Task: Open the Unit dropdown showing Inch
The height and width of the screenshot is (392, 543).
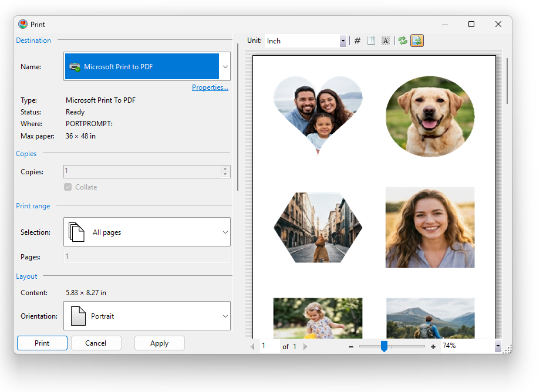Action: 342,40
